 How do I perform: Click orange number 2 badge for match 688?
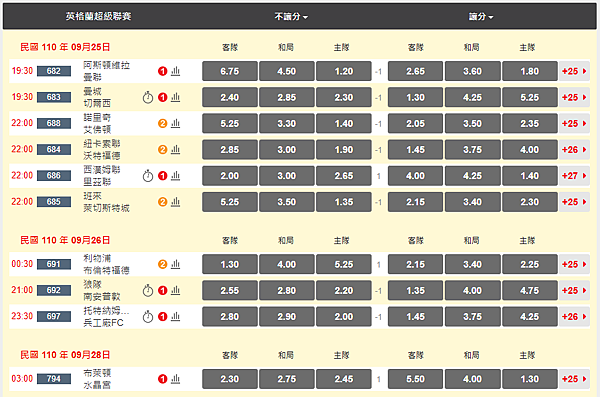163,123
